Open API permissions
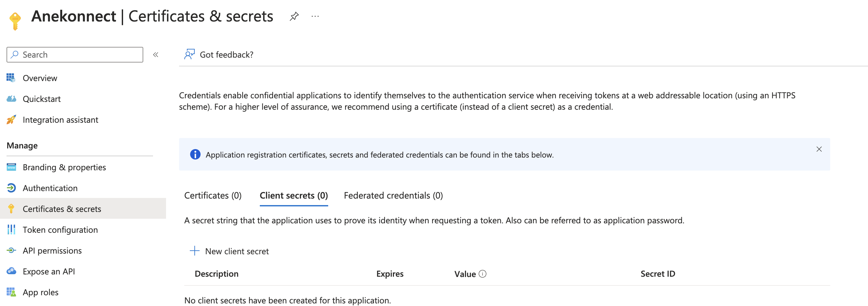 [52, 251]
